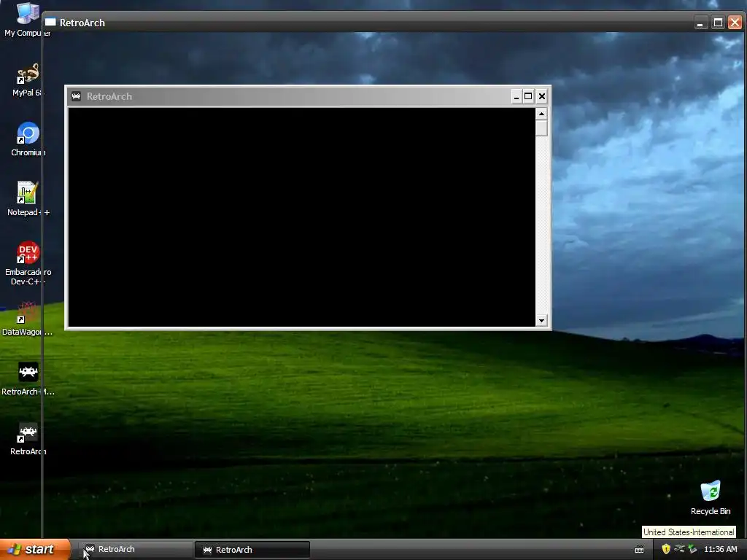Select the DataWagon desktop shortcut
Screen dimensions: 747x560
(27, 318)
